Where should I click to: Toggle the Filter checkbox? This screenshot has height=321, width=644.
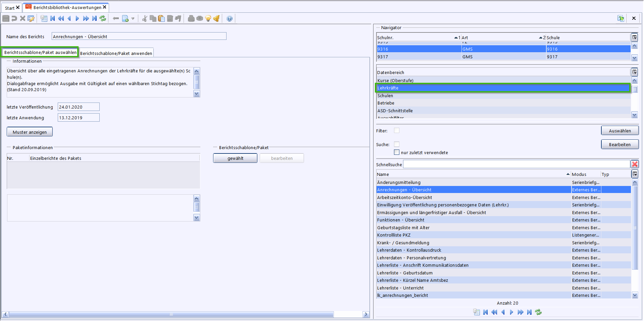click(397, 130)
